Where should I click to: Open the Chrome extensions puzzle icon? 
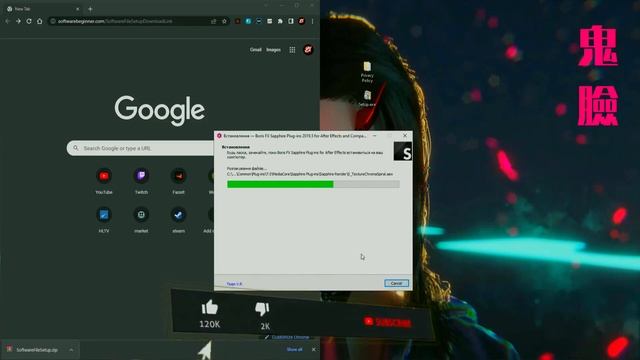coord(280,21)
